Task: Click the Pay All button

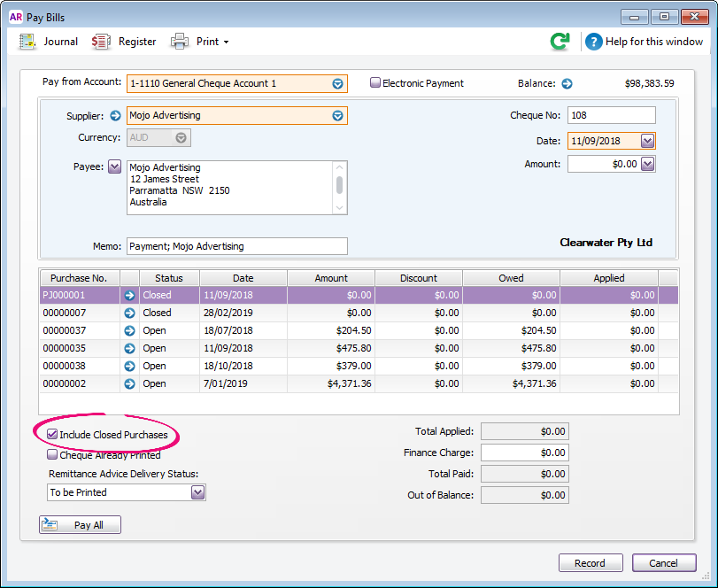Action: tap(79, 524)
